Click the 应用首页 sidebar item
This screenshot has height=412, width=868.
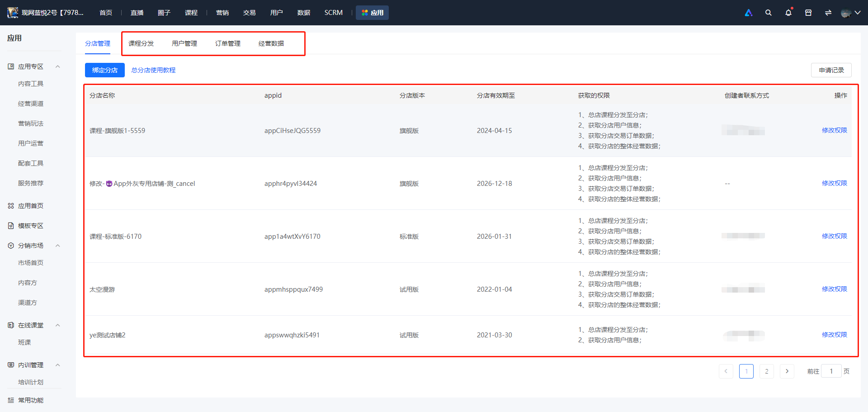(x=31, y=206)
